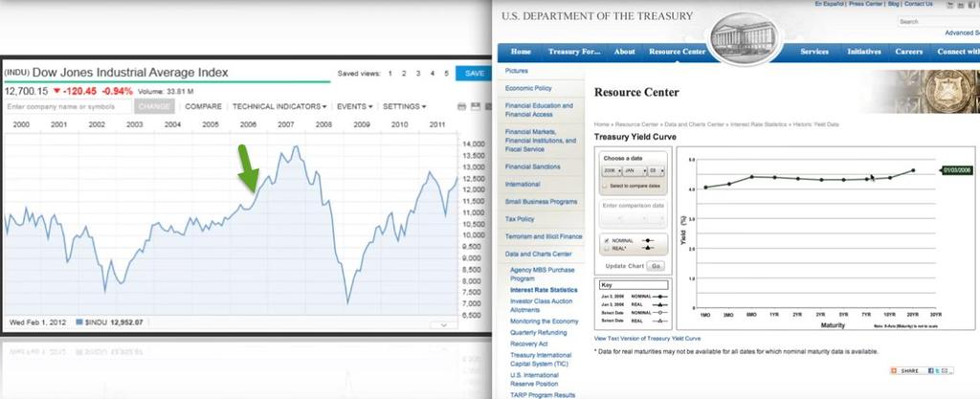Open the Contact Us link
Viewport: 980px width, 399px height.
pos(918,4)
